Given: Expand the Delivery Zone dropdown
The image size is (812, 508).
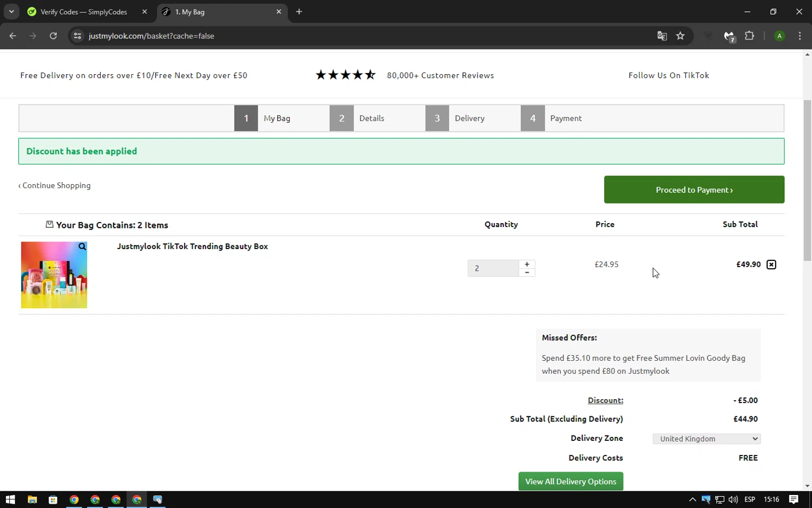Looking at the screenshot, I should coord(706,439).
